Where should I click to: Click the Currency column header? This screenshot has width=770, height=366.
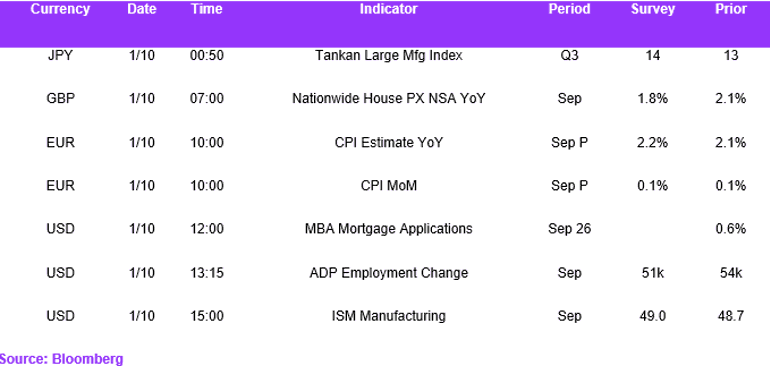point(60,9)
